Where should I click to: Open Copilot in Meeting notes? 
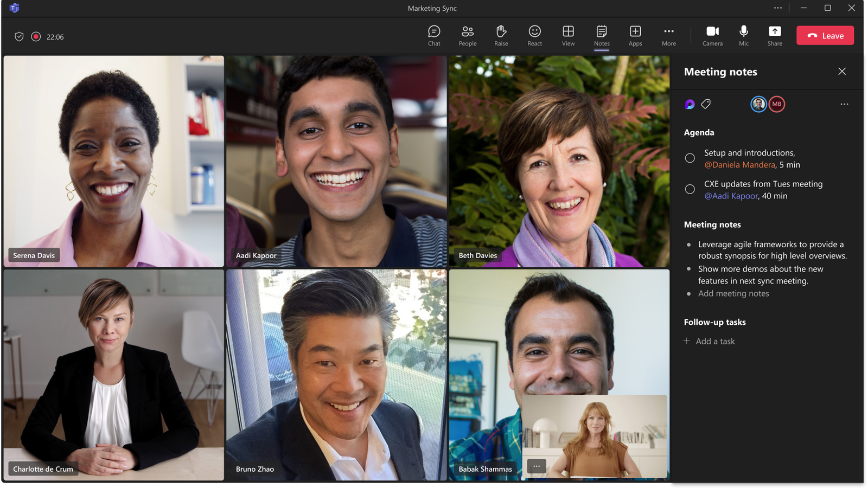[x=690, y=104]
